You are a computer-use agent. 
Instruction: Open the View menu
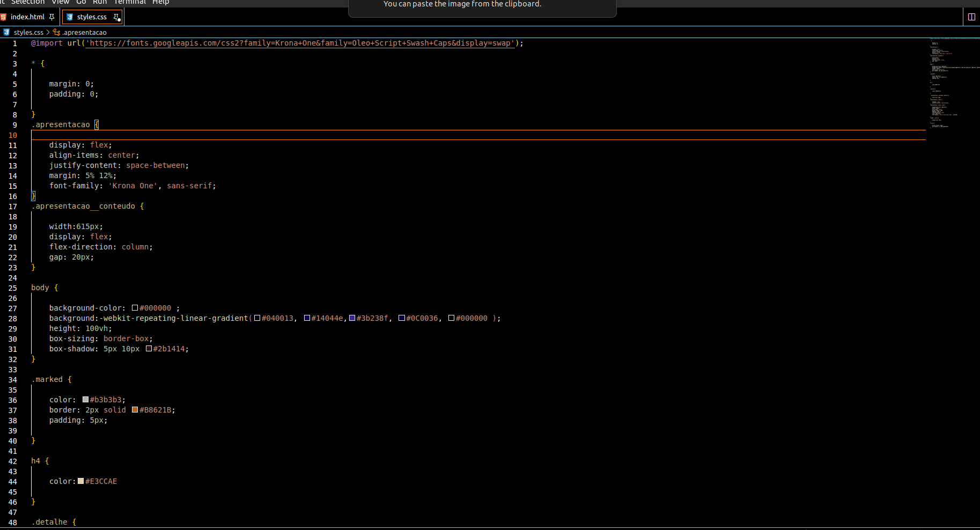click(x=61, y=2)
